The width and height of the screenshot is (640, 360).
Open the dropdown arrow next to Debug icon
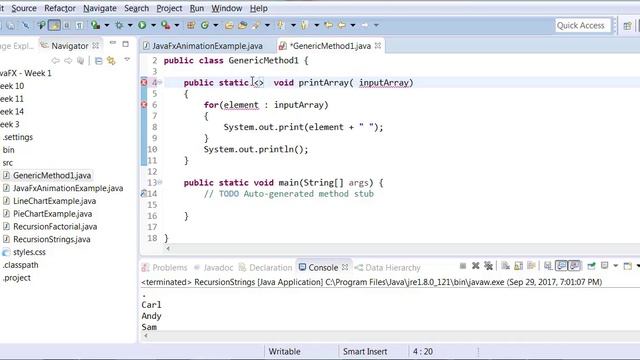click(130, 25)
